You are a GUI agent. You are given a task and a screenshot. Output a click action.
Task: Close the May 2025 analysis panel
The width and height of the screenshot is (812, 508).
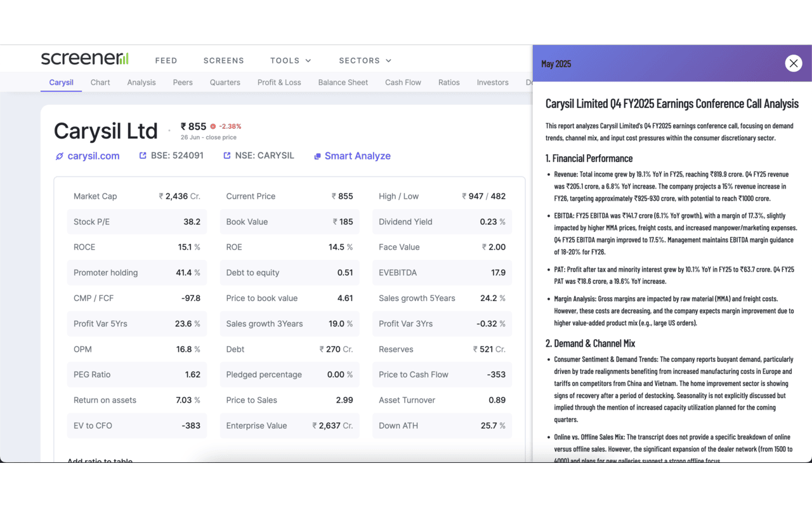click(x=793, y=63)
